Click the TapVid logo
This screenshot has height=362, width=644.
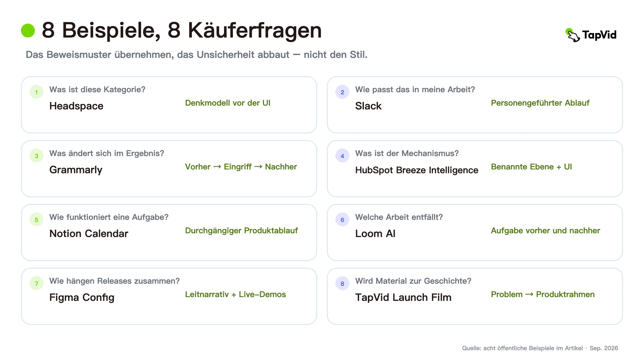591,35
